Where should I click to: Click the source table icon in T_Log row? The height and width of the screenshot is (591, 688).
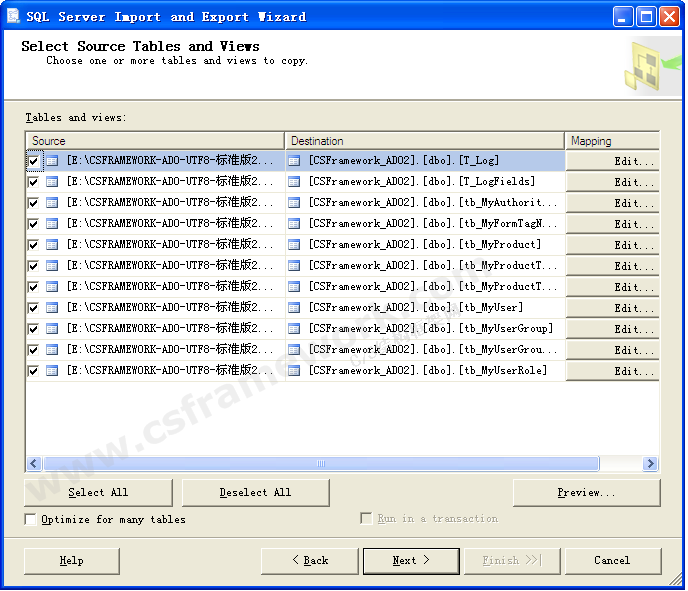tap(52, 161)
